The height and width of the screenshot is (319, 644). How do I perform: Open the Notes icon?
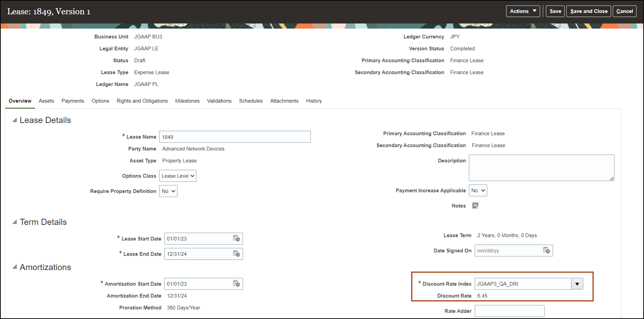pyautogui.click(x=475, y=205)
